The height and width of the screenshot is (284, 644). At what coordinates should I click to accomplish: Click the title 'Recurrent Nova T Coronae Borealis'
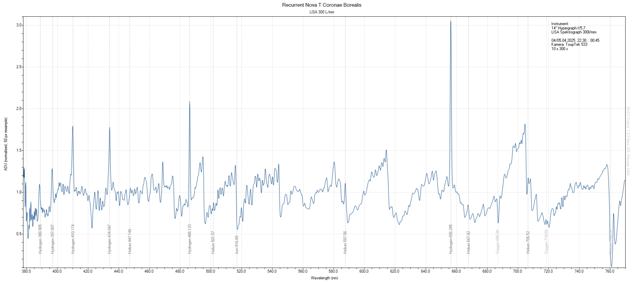[322, 5]
